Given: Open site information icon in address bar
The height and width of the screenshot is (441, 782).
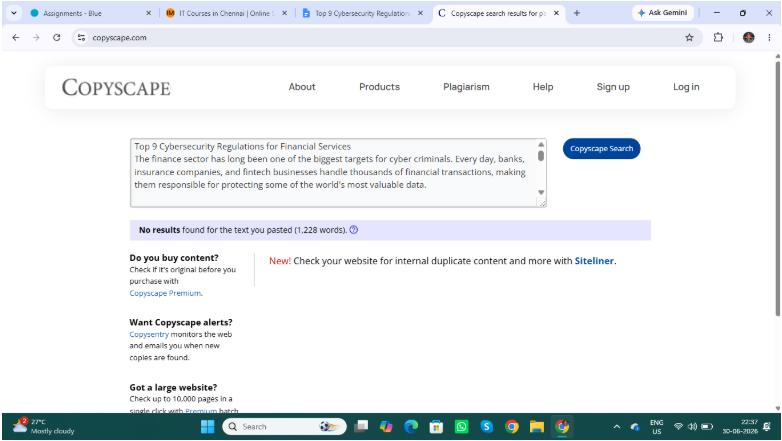Looking at the screenshot, I should pyautogui.click(x=82, y=37).
